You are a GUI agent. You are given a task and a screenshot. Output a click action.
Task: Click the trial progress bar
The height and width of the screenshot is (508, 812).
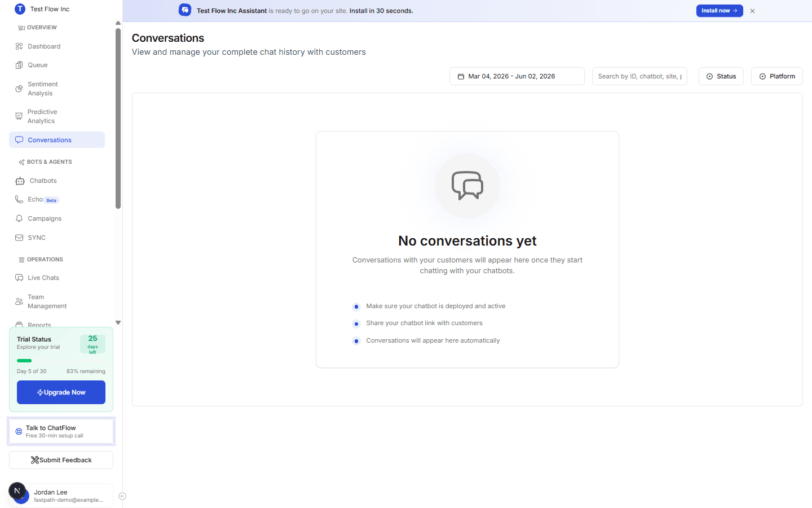click(x=61, y=361)
